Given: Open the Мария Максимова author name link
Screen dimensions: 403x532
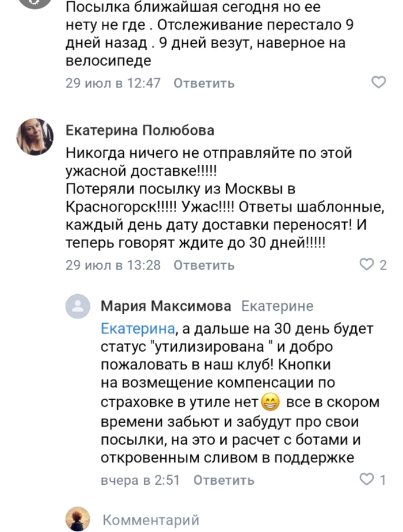Looking at the screenshot, I should 166,306.
